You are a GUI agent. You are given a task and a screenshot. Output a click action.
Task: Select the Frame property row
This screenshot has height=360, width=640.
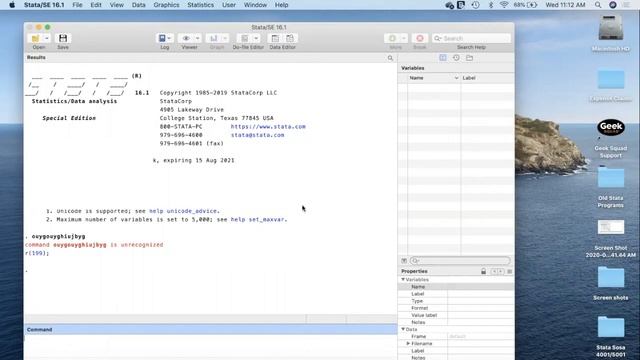coord(456,336)
